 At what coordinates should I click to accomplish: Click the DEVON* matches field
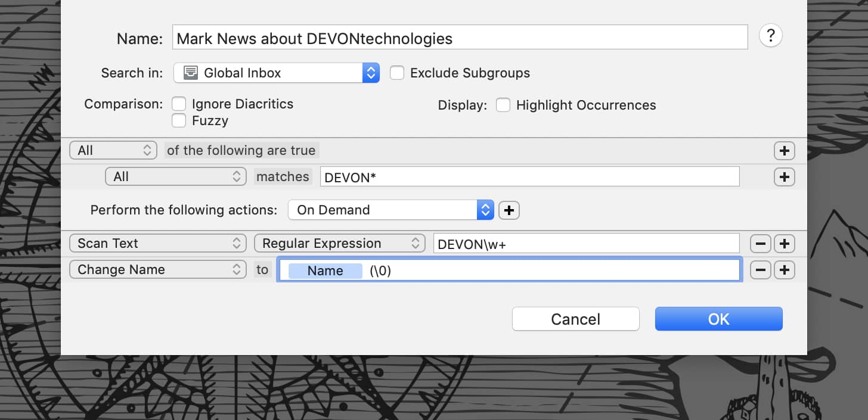(x=530, y=177)
